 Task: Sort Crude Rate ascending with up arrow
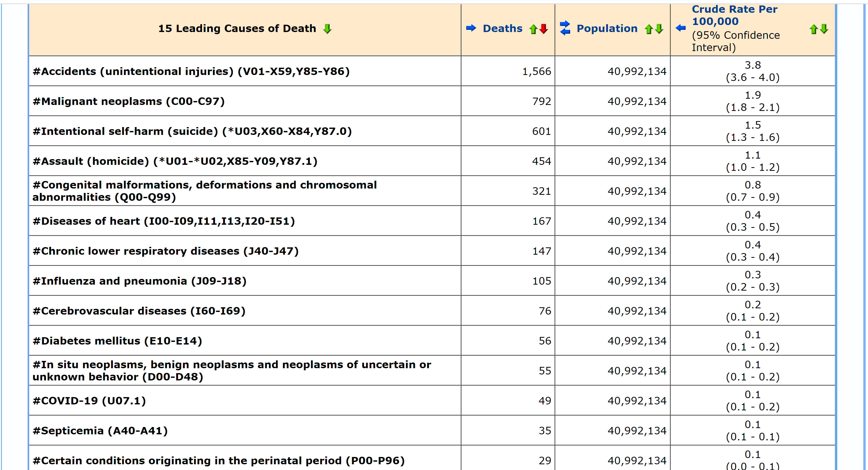814,29
